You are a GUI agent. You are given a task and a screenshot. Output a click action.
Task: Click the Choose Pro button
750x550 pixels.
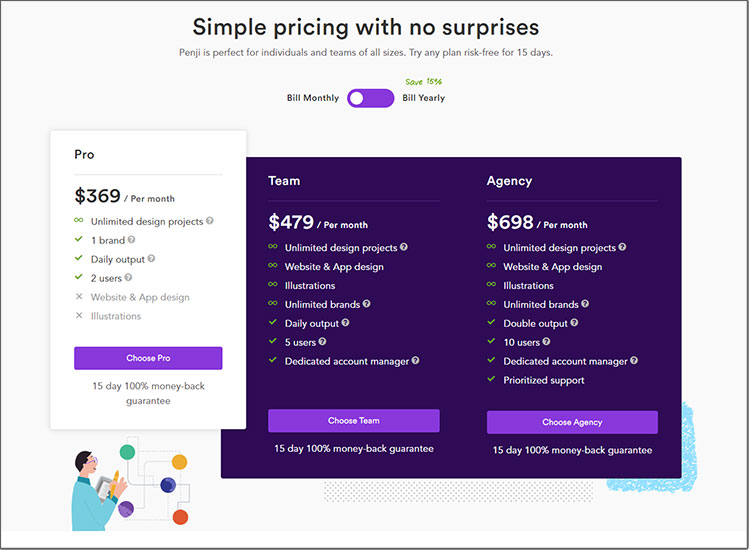click(148, 358)
